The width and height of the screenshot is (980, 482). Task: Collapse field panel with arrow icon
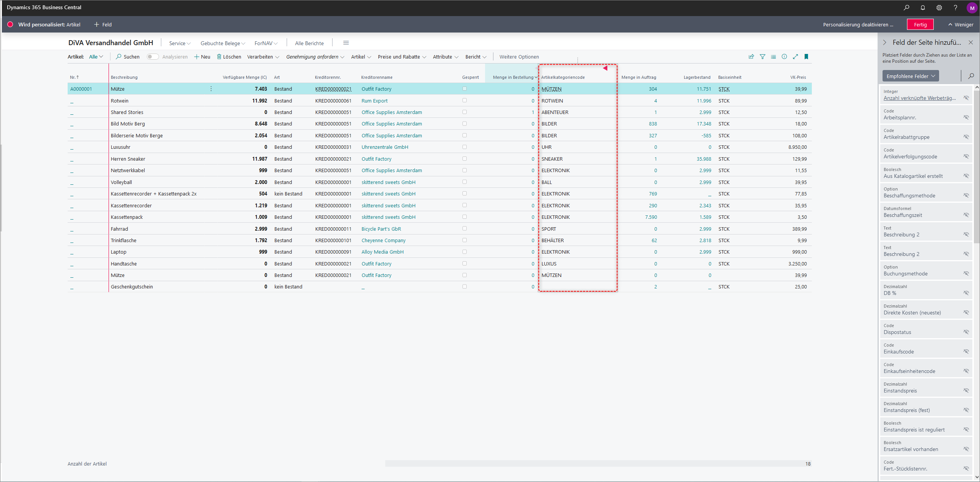pos(884,42)
